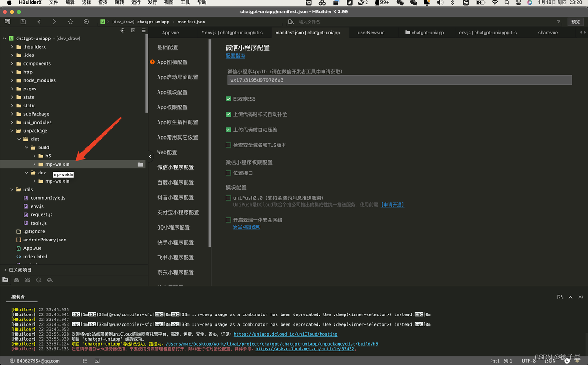Image resolution: width=588 pixels, height=365 pixels.
Task: Click the filter funnel icon near preview
Action: click(559, 22)
